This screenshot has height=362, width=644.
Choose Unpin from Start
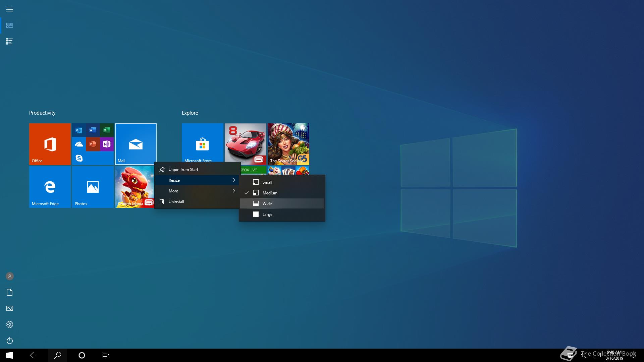click(198, 170)
